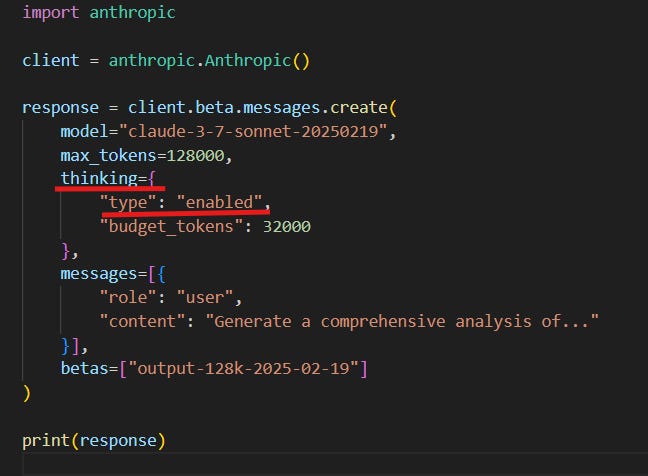Viewport: 648px width, 476px height.
Task: Click the "content" dictionary key
Action: click(142, 321)
